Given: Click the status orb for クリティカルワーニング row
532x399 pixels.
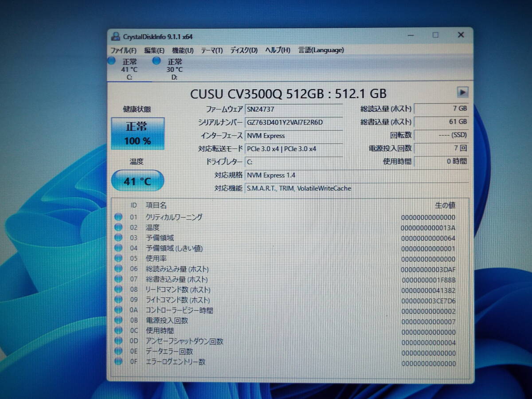Looking at the screenshot, I should point(118,217).
